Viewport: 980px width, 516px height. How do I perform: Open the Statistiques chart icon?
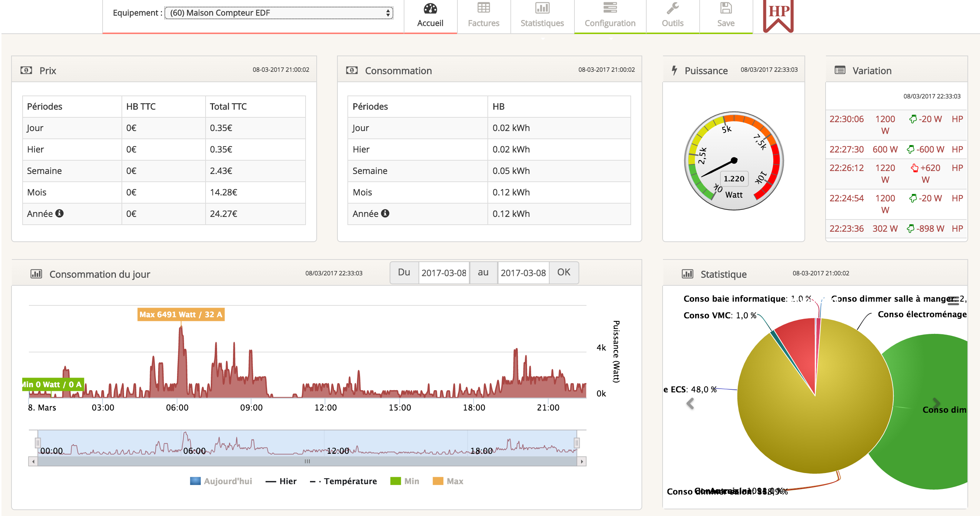542,8
